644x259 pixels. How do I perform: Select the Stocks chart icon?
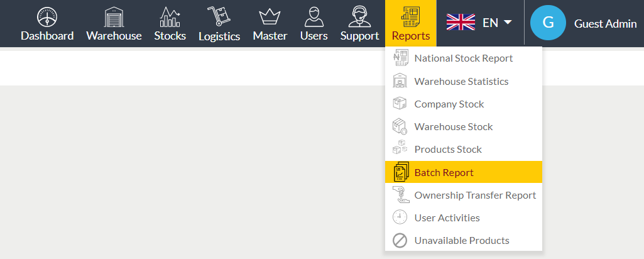[x=170, y=17]
